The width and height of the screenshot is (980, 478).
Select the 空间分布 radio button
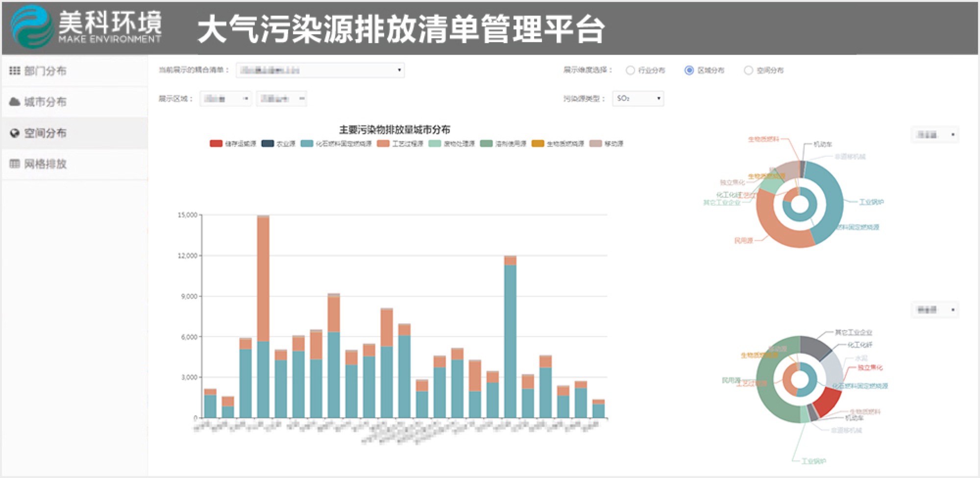coord(748,71)
